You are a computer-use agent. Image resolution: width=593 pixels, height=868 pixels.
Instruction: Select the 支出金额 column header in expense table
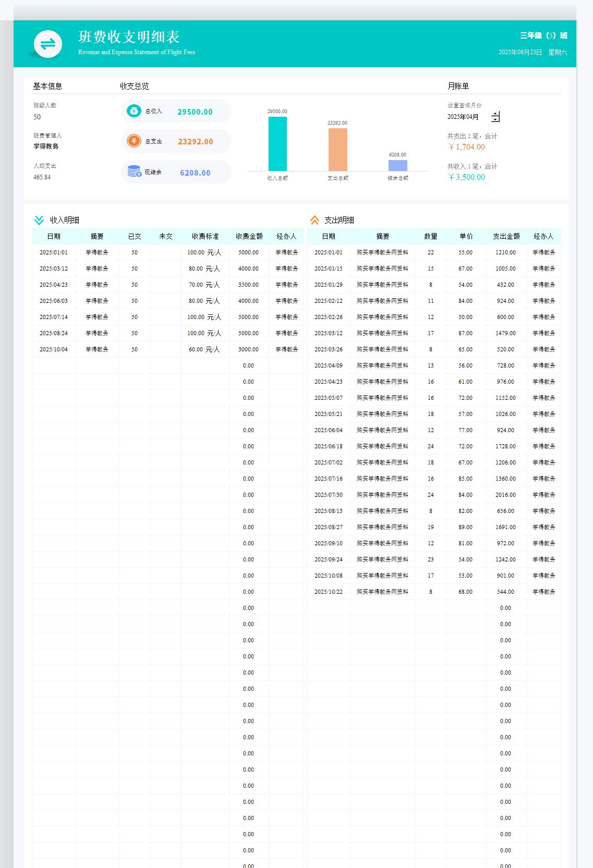tap(506, 236)
